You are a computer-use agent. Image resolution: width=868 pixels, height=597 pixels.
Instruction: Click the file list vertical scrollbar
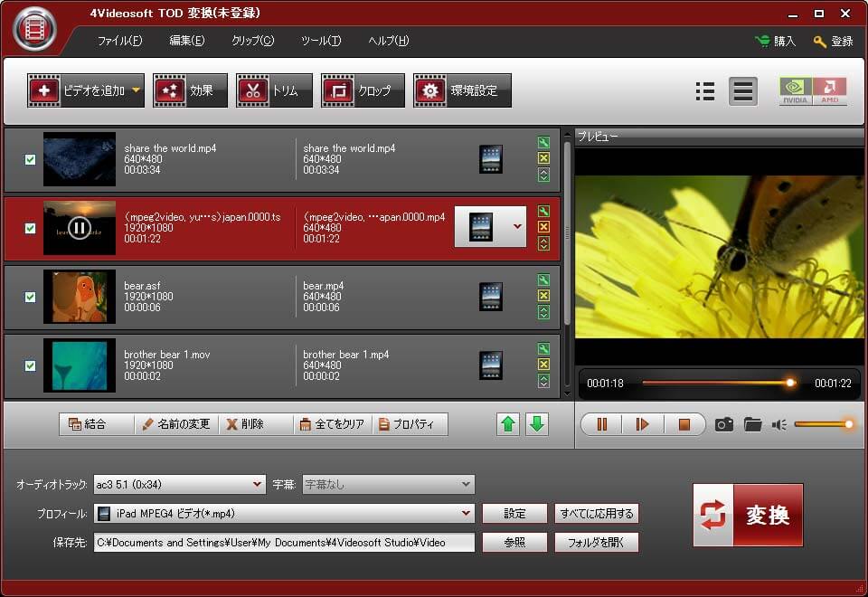pyautogui.click(x=567, y=232)
